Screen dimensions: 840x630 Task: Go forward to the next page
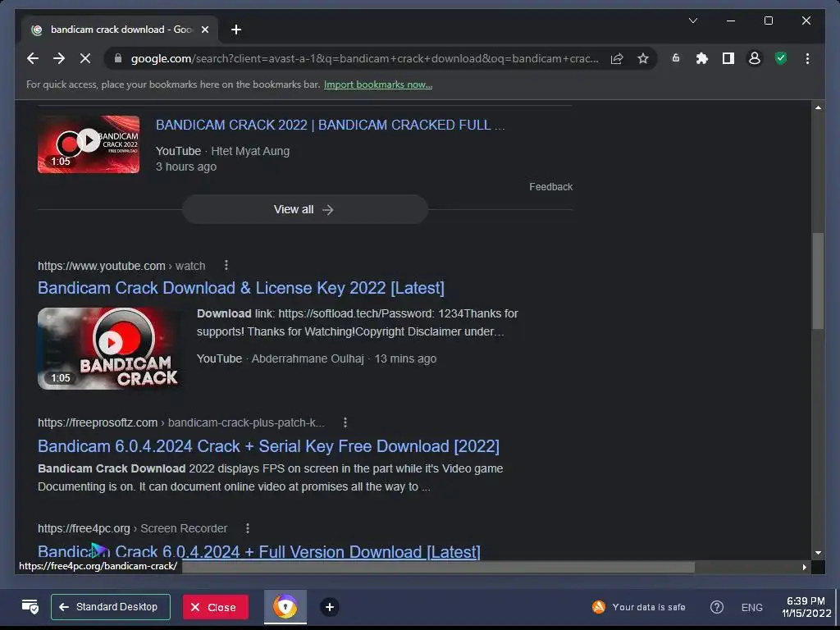coord(59,58)
